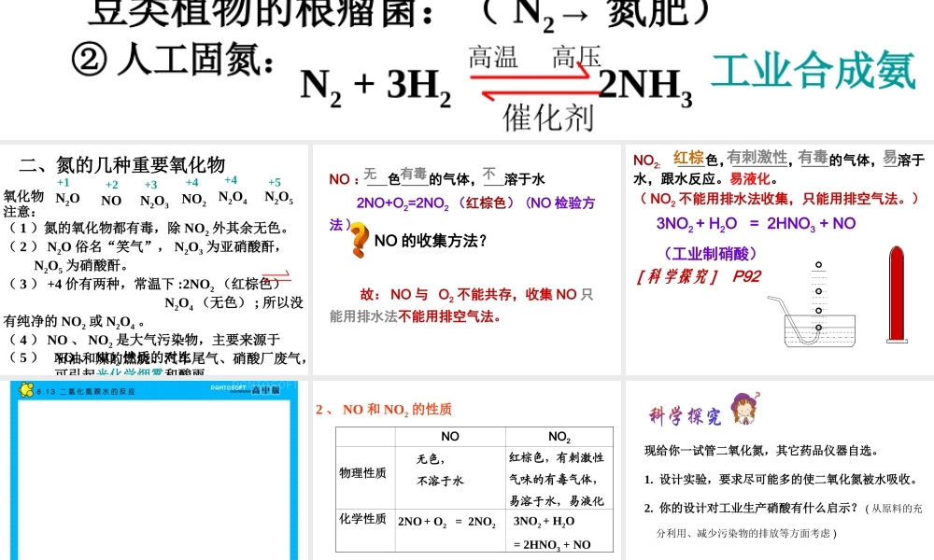Click the NO 的收集方法？ question text
Image resolution: width=934 pixels, height=560 pixels.
(431, 241)
